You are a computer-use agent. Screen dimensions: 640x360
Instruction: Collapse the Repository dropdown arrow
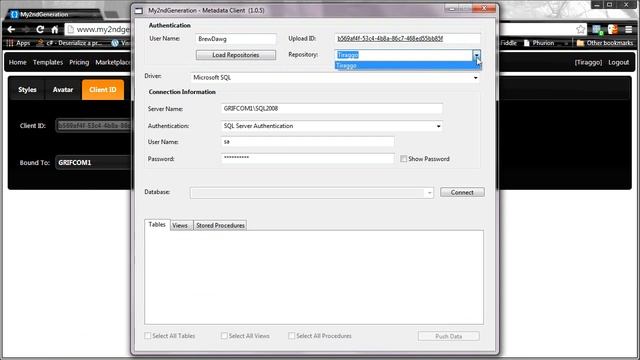click(x=476, y=55)
